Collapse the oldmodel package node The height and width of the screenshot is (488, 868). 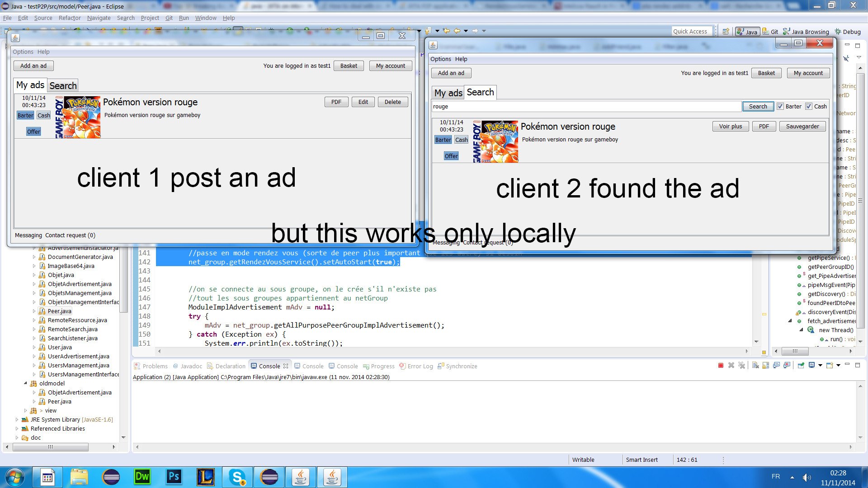pyautogui.click(x=25, y=383)
